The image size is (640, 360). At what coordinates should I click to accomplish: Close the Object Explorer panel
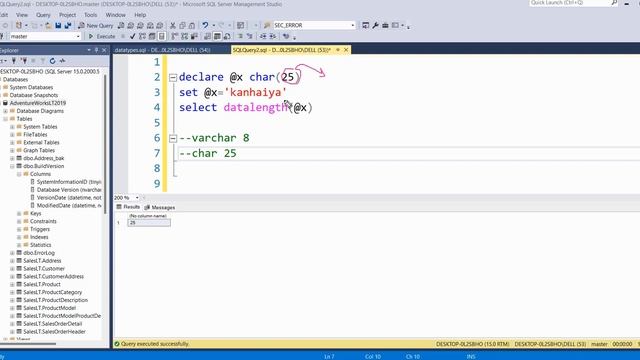104,50
